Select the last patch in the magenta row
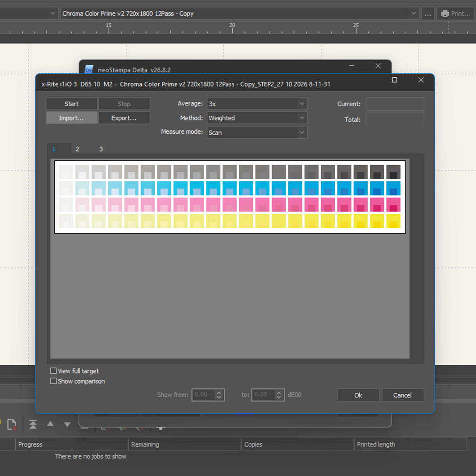This screenshot has width=476, height=476. (393, 205)
